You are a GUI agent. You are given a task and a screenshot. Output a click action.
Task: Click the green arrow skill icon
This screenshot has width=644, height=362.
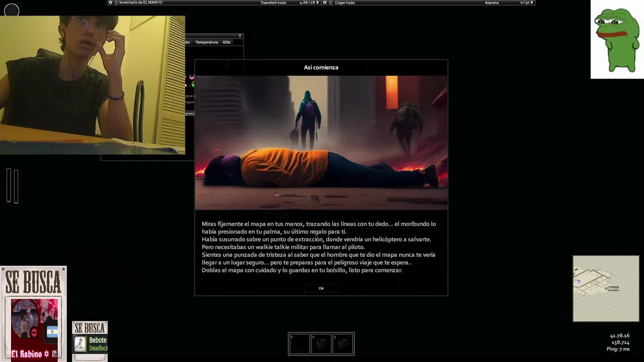click(193, 85)
